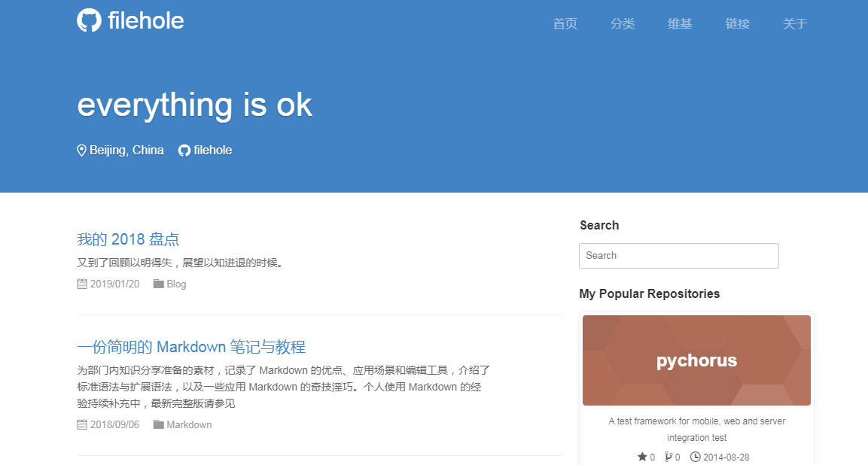Open the pychorus repository thumbnail

coord(696,360)
